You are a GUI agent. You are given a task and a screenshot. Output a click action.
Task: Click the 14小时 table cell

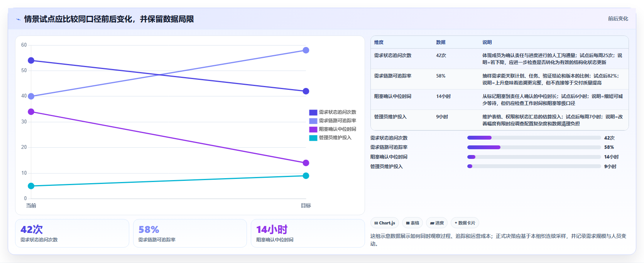click(x=443, y=96)
